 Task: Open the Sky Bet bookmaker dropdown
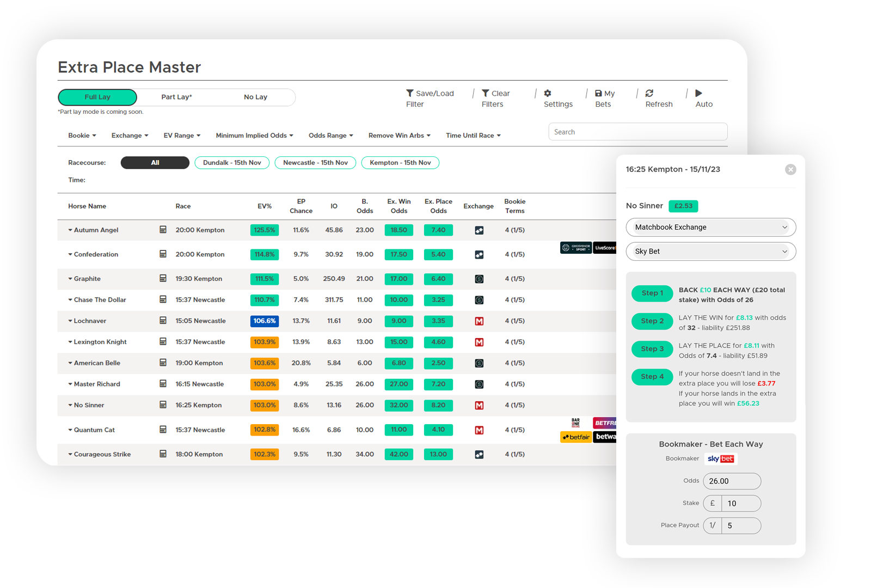pyautogui.click(x=710, y=252)
